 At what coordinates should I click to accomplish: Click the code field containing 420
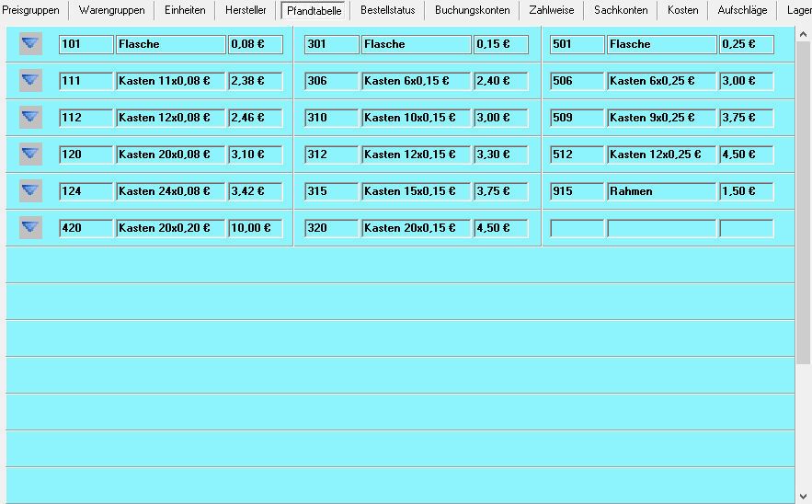[86, 228]
